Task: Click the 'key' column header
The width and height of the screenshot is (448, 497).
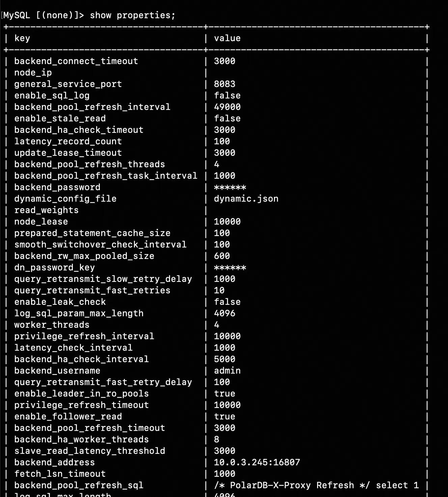Action: tap(22, 38)
